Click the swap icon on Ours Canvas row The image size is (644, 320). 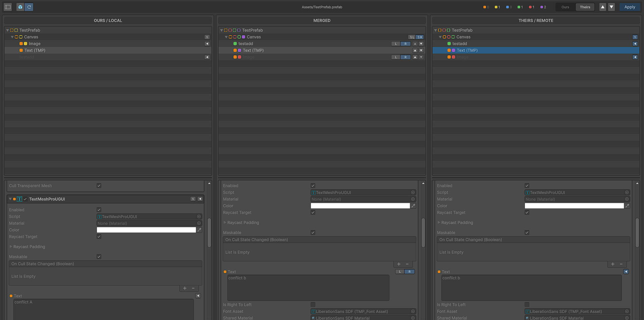pyautogui.click(x=207, y=37)
